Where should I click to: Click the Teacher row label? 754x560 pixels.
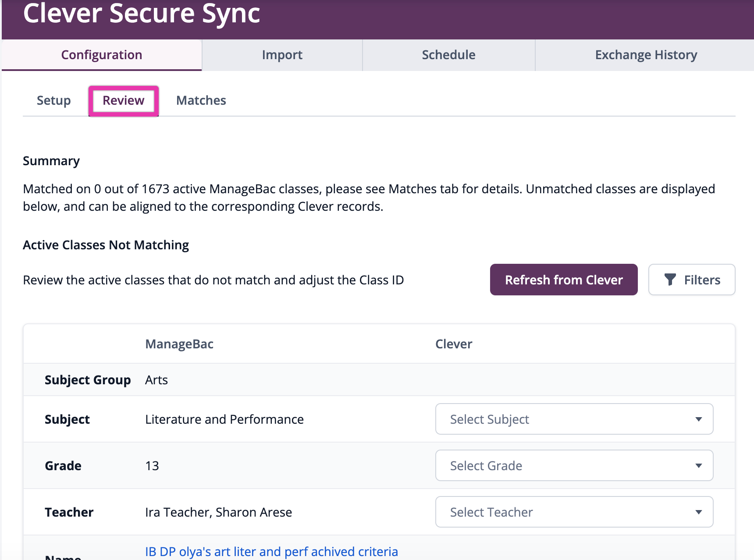click(x=69, y=512)
